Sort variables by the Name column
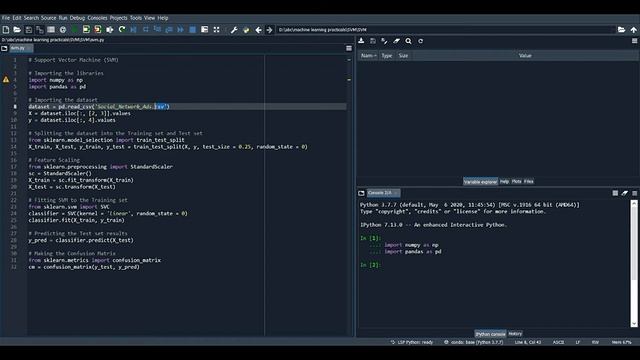The height and width of the screenshot is (360, 640). click(x=368, y=56)
